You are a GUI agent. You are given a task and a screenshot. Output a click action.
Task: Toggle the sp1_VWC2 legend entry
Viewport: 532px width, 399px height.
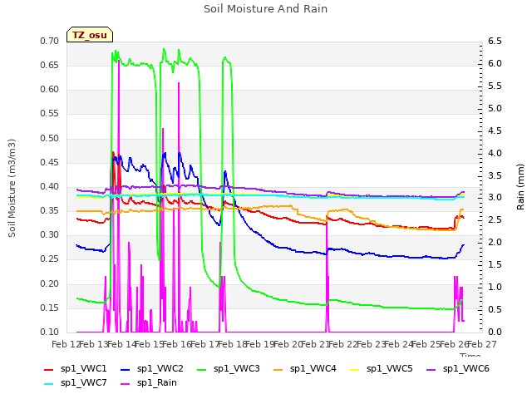pyautogui.click(x=151, y=369)
